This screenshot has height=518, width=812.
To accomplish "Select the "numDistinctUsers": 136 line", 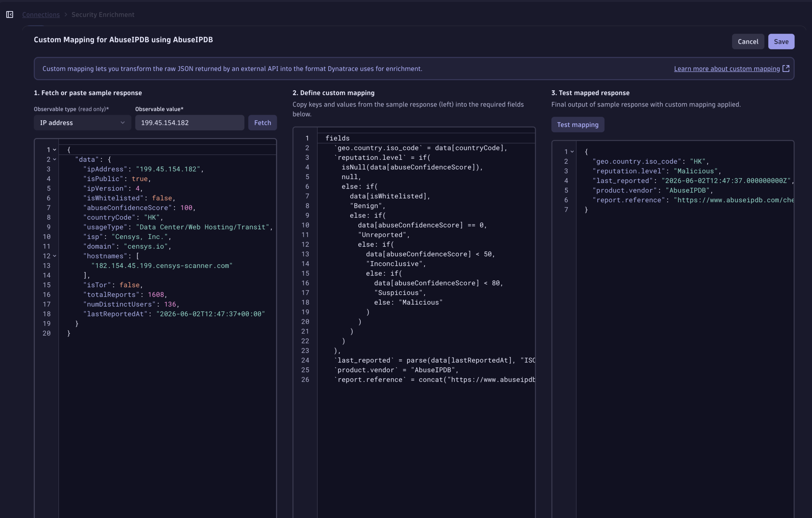I will 131,304.
